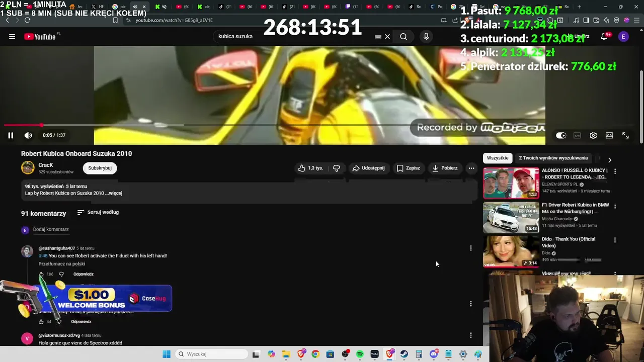Open the YouTube notifications bell
644x362 pixels.
pos(604,37)
